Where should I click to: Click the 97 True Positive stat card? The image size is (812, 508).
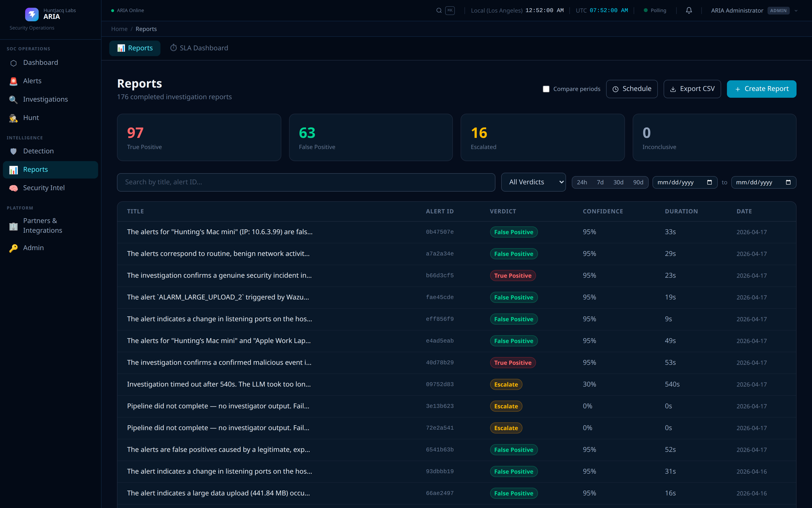tap(199, 137)
